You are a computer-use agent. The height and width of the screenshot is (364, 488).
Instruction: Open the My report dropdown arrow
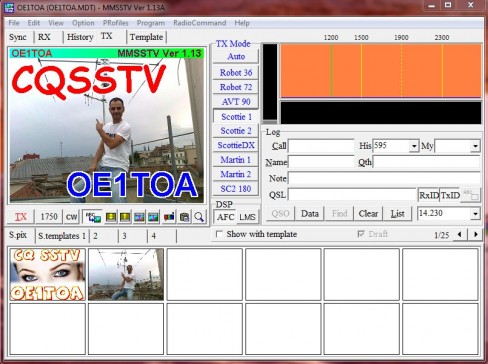coord(475,146)
